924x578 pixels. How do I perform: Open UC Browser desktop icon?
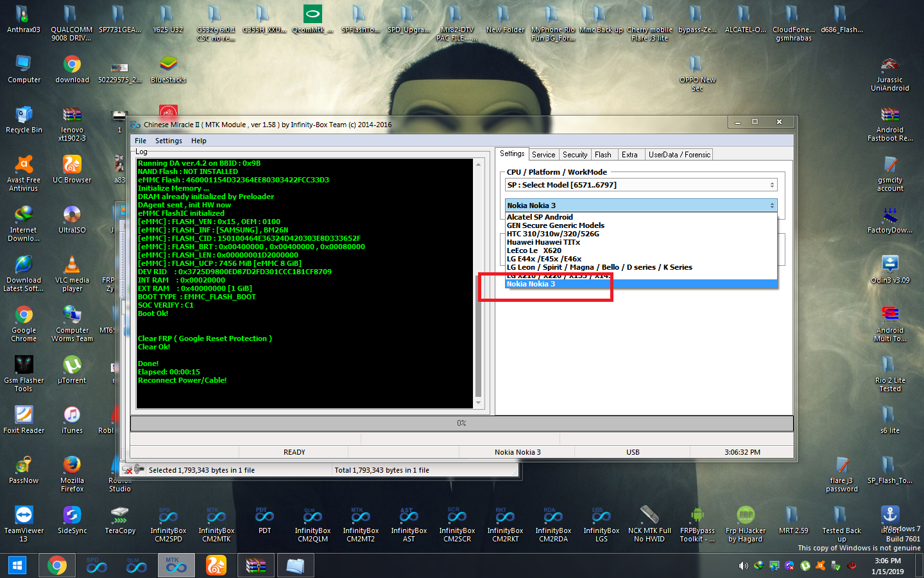click(72, 170)
